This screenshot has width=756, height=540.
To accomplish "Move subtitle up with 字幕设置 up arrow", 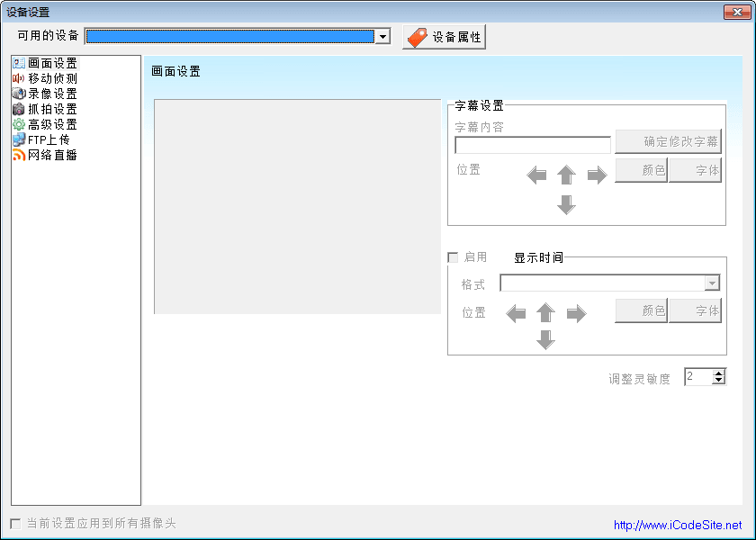I will [x=566, y=175].
